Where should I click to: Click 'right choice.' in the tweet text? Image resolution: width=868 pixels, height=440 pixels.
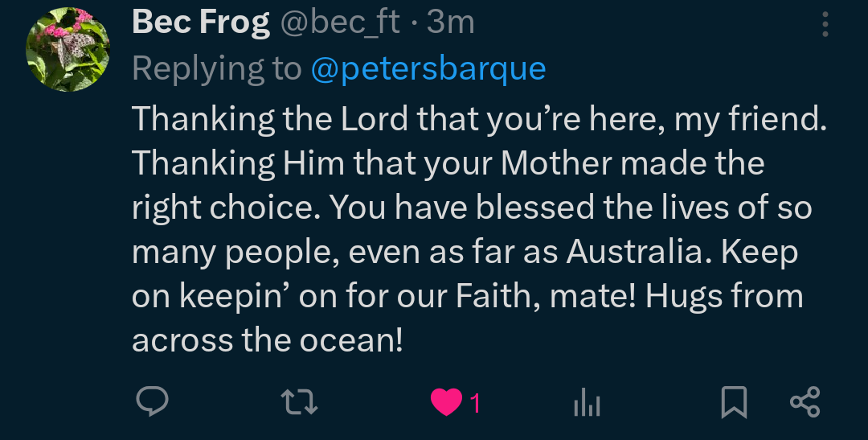(x=226, y=208)
